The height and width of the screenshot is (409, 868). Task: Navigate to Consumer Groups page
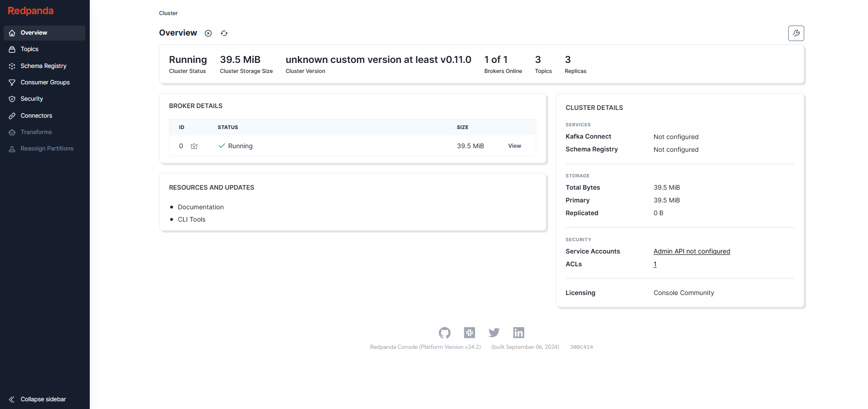(45, 83)
